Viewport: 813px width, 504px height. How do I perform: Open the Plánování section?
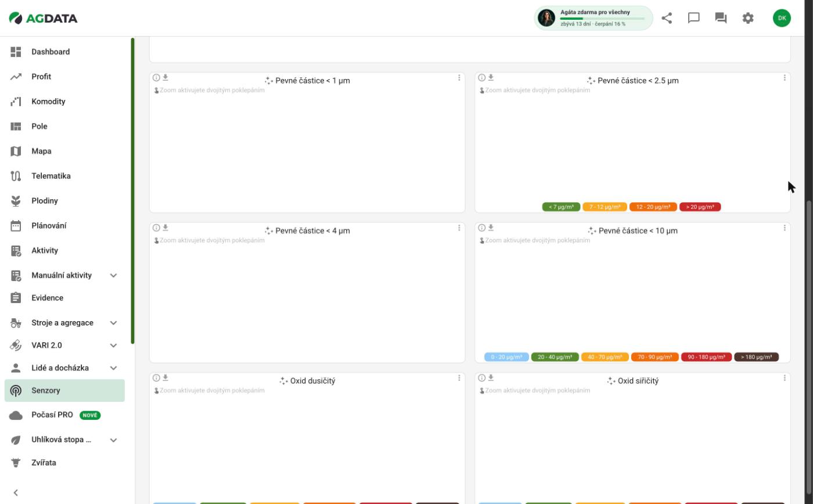[64, 226]
